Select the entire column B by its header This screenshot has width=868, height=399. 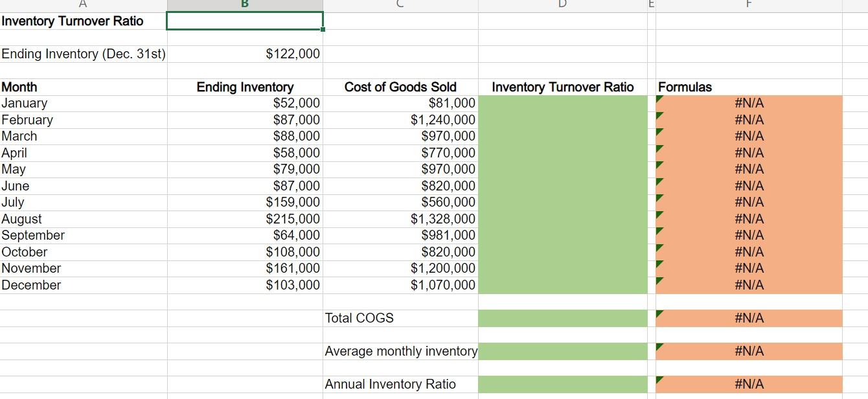244,5
